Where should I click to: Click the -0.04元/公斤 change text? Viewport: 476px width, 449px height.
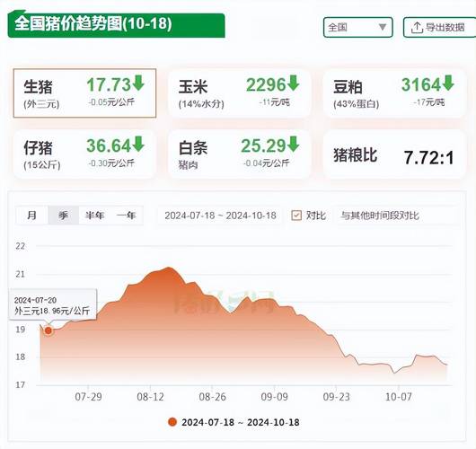[x=266, y=163]
